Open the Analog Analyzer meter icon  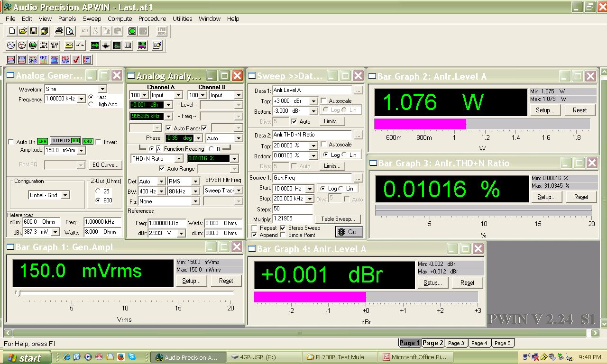(x=22, y=45)
